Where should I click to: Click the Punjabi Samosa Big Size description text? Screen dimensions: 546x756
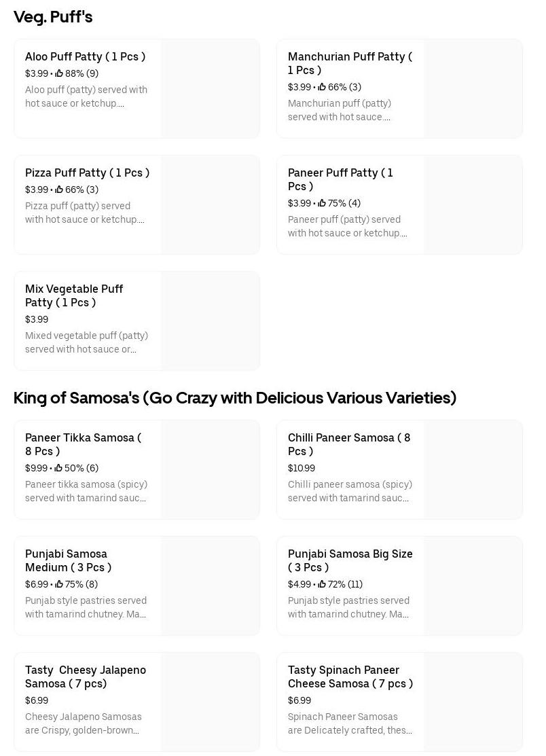[348, 607]
